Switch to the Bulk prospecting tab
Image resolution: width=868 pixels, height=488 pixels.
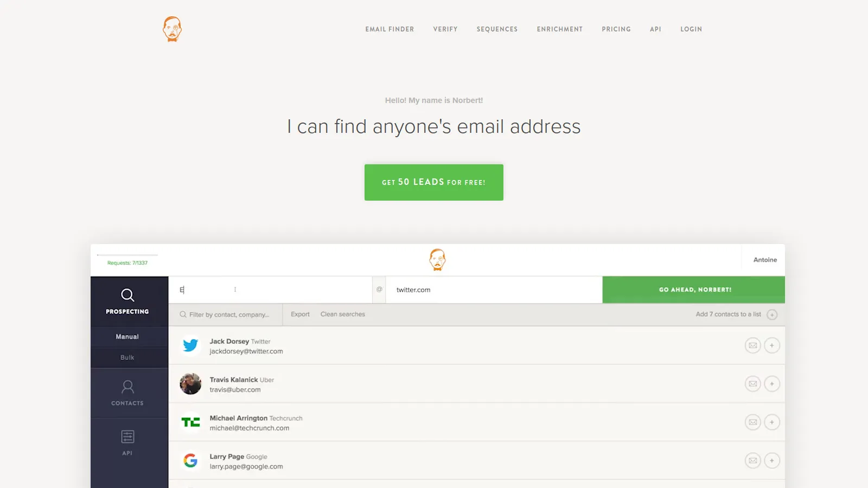[x=128, y=357]
